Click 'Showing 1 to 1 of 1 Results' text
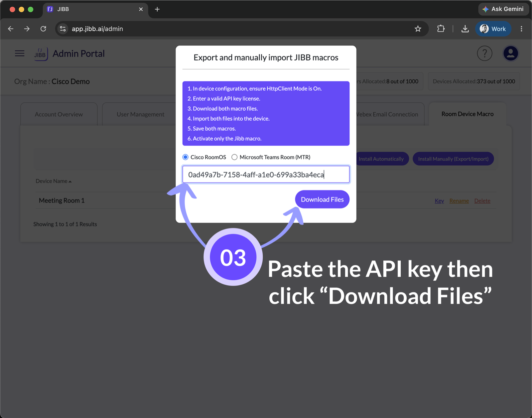 pos(65,224)
